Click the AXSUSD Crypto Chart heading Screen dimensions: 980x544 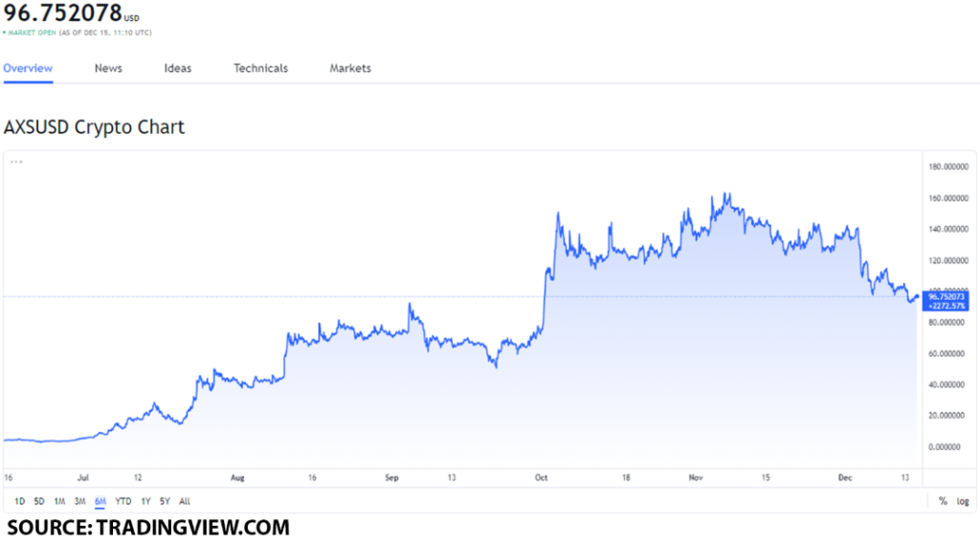94,127
